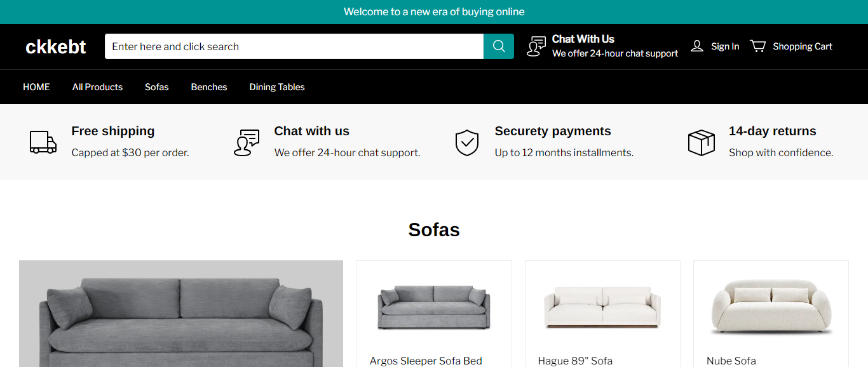Click the chat support icon in header

(536, 46)
